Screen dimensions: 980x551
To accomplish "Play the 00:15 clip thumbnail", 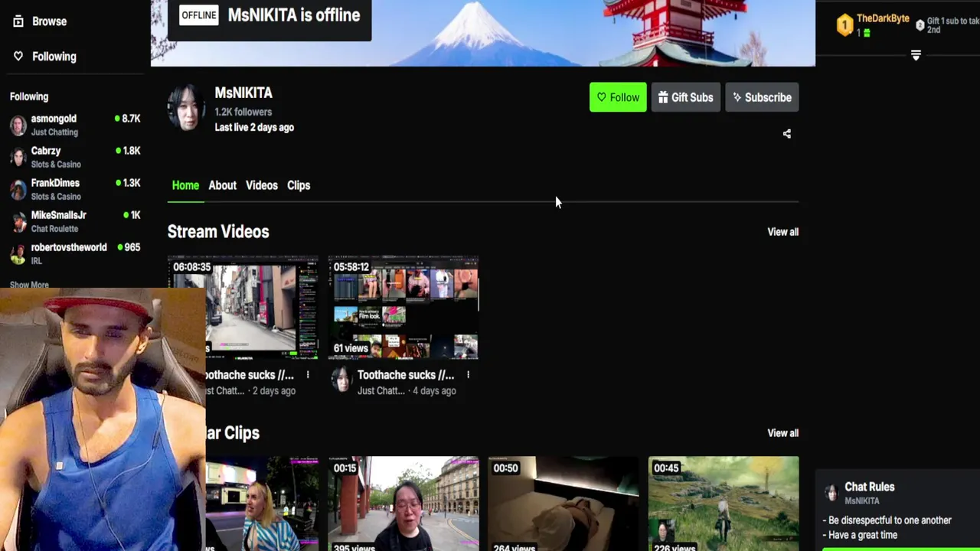I will (x=403, y=504).
